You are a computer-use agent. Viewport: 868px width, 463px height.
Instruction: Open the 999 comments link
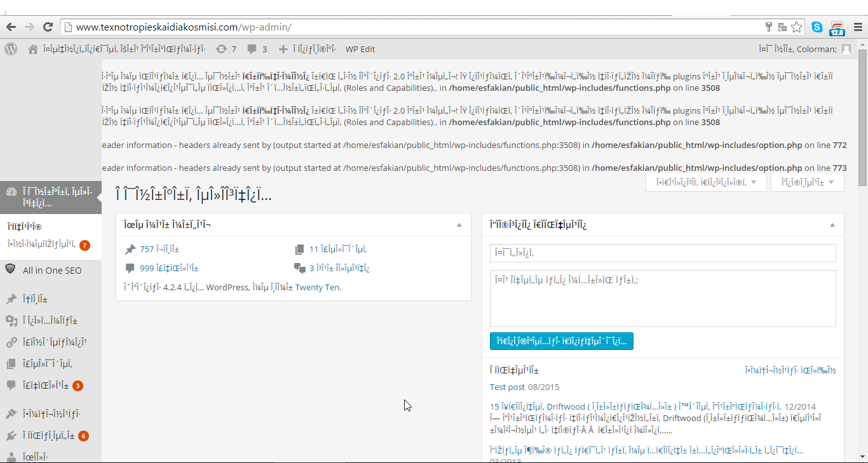(x=169, y=267)
